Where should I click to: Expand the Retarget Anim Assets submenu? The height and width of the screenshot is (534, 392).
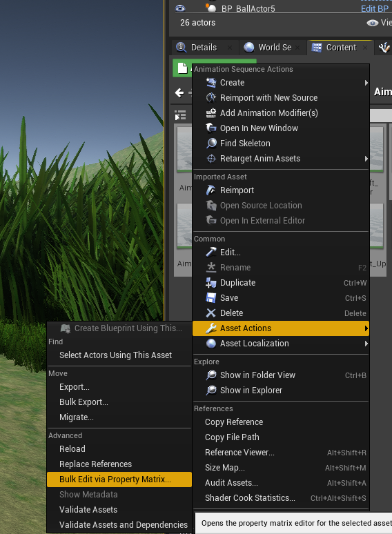tap(366, 159)
